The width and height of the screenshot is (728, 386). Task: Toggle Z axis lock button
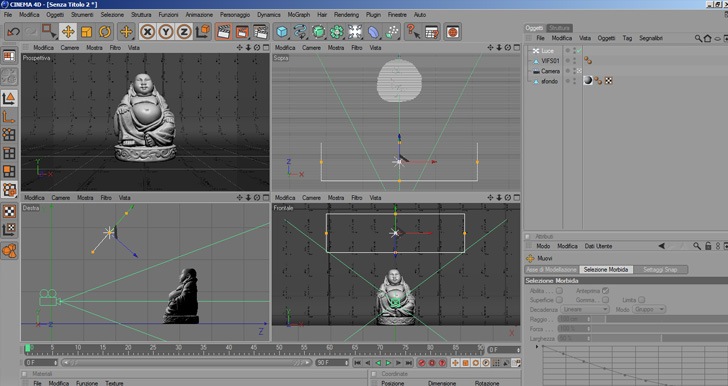(184, 32)
